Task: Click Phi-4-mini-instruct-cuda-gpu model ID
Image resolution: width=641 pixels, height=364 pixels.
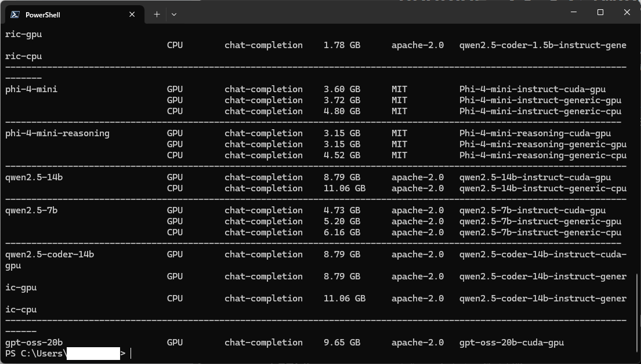Action: coord(533,89)
